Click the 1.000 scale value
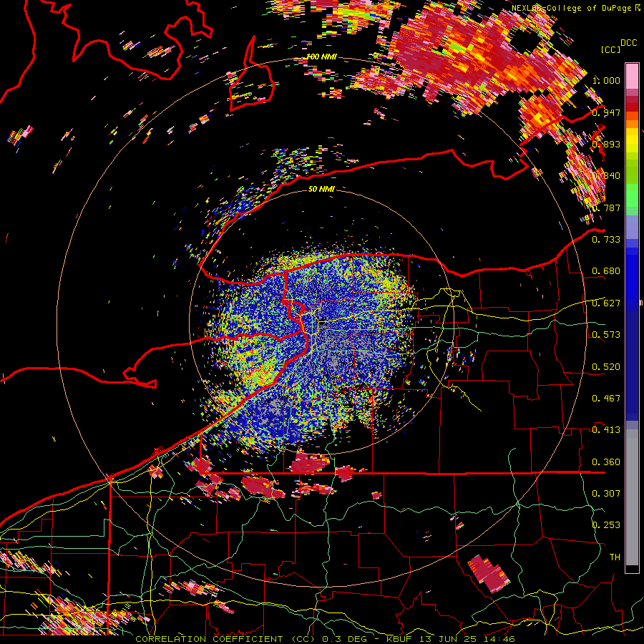Image resolution: width=644 pixels, height=644 pixels. point(606,80)
